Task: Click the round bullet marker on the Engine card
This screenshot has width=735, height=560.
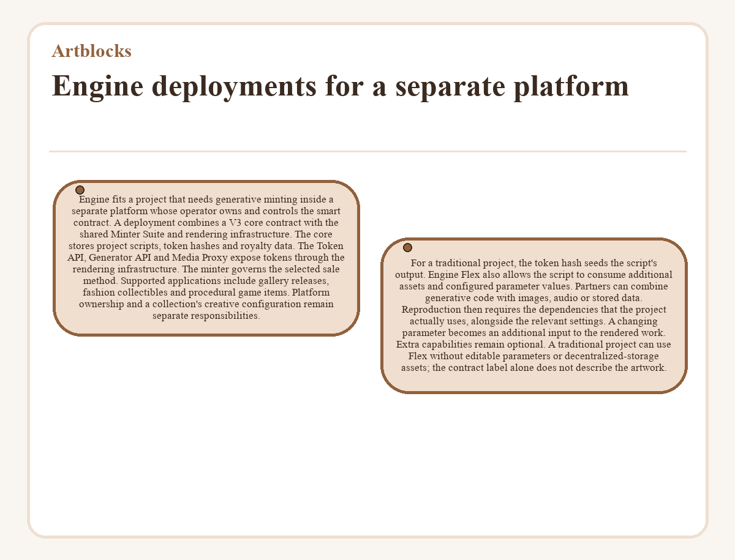Action: click(80, 190)
